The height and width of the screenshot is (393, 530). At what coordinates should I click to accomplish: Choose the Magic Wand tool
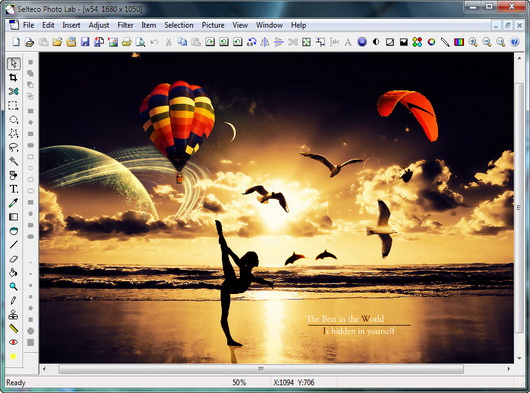point(13,161)
